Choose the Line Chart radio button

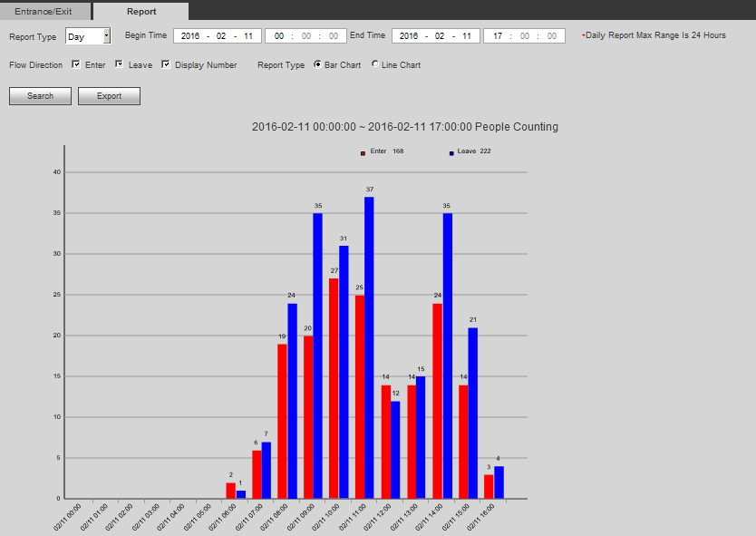tap(375, 64)
